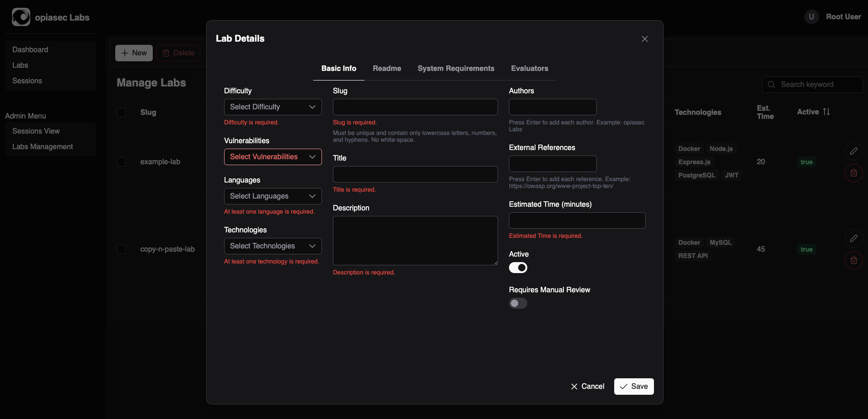
Task: Click the Root User avatar icon
Action: [812, 17]
